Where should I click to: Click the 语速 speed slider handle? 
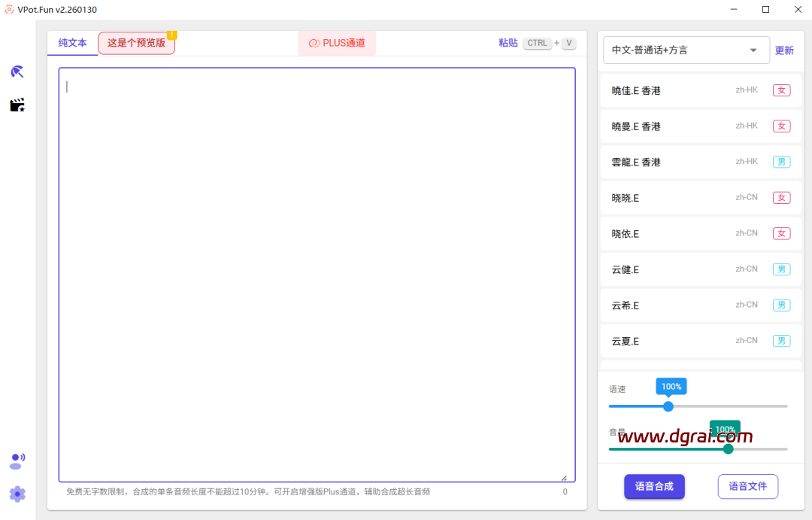[668, 406]
